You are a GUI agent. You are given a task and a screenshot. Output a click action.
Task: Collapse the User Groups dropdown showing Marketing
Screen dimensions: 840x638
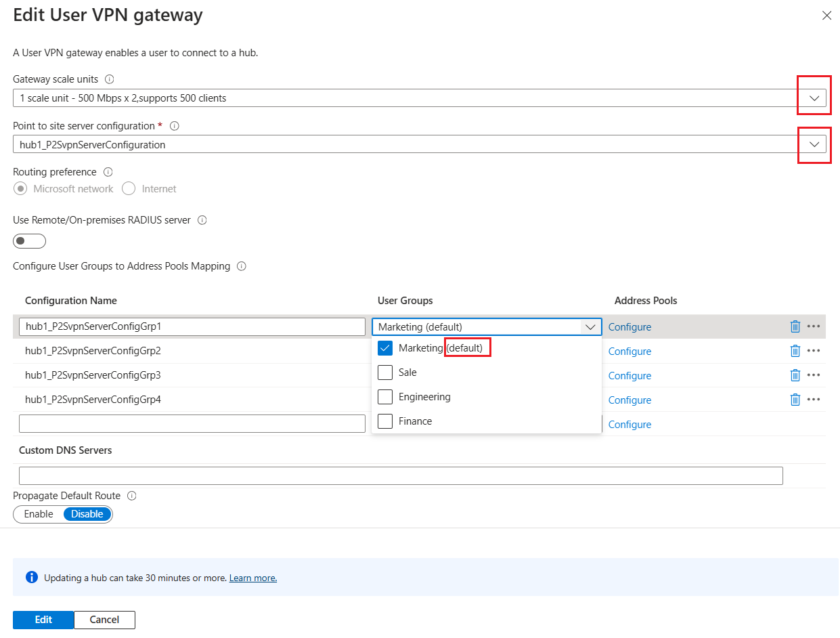click(x=591, y=326)
